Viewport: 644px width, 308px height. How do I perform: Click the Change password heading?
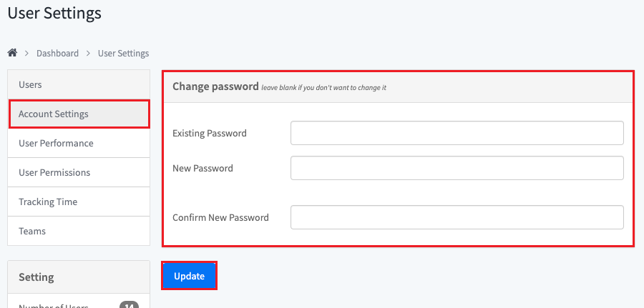click(x=215, y=87)
